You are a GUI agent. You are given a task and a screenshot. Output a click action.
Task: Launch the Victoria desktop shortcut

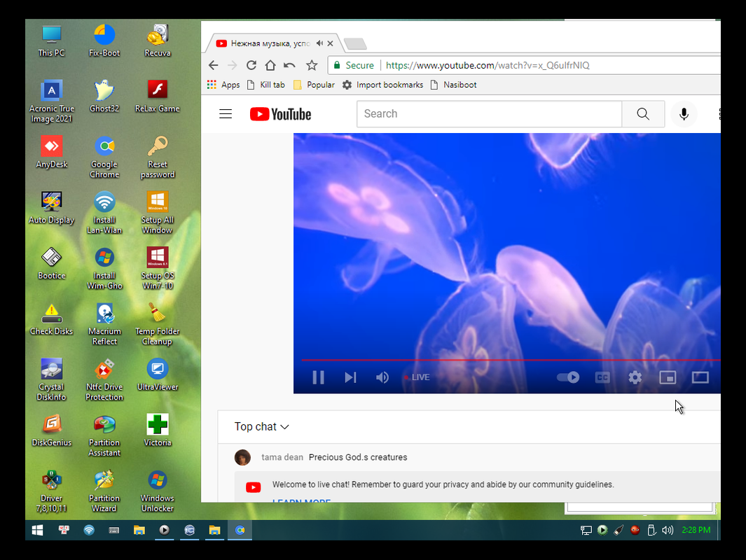158,430
